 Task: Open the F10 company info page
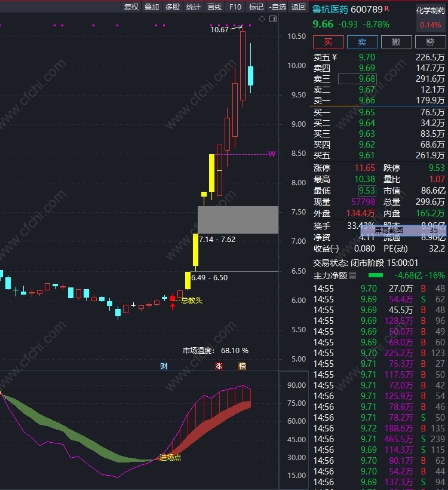[235, 7]
